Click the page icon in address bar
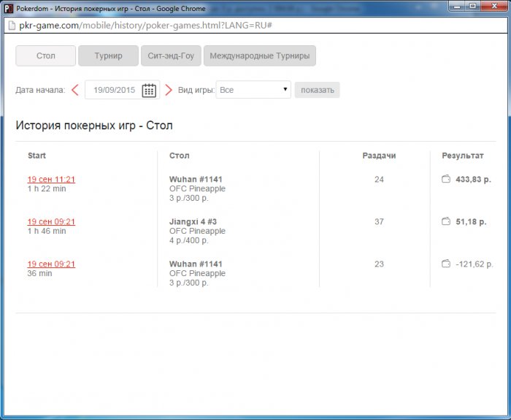This screenshot has height=420, width=511. coord(12,26)
